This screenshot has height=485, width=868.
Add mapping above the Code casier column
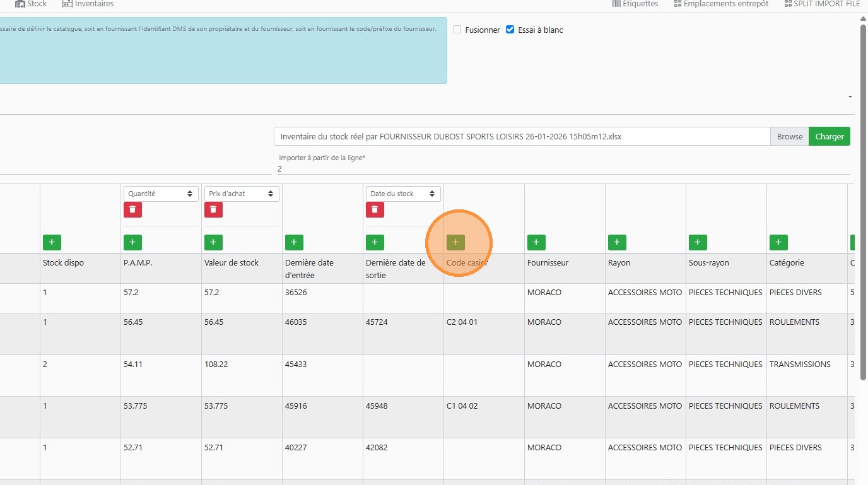pyautogui.click(x=455, y=242)
